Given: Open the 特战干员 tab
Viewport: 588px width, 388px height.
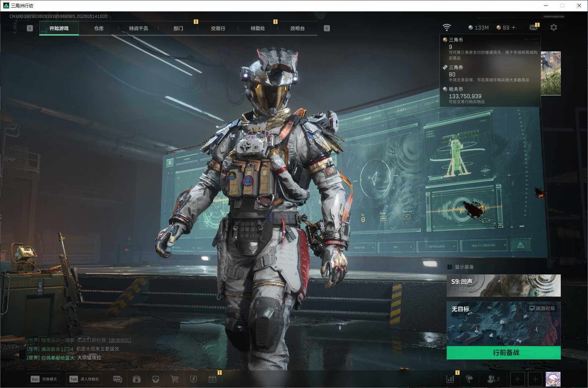Looking at the screenshot, I should pos(138,28).
